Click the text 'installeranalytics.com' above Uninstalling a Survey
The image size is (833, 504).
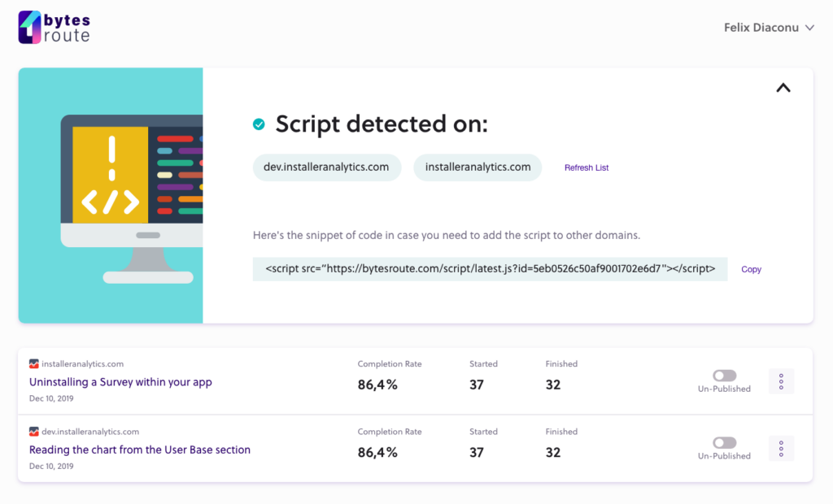pos(82,364)
